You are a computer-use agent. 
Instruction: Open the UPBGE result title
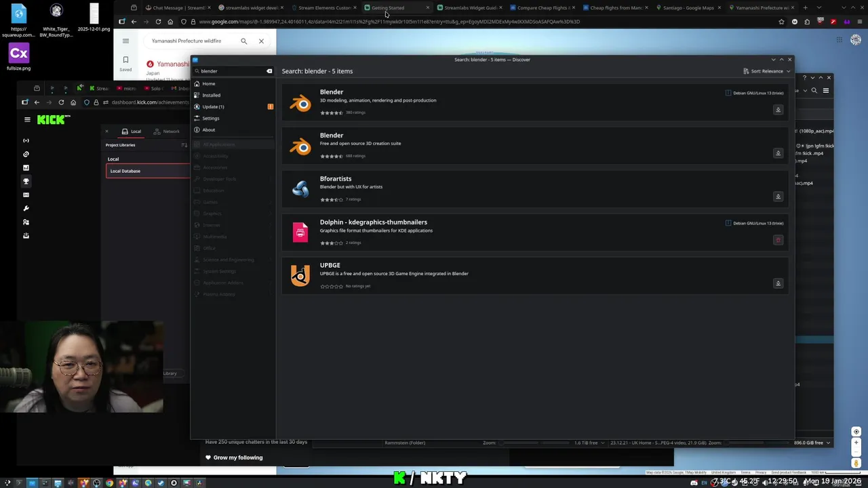(330, 265)
